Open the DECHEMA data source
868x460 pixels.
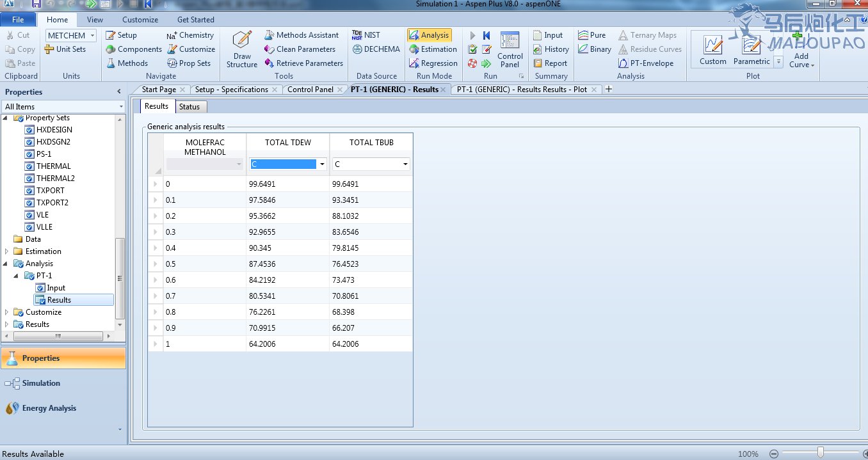(x=376, y=49)
